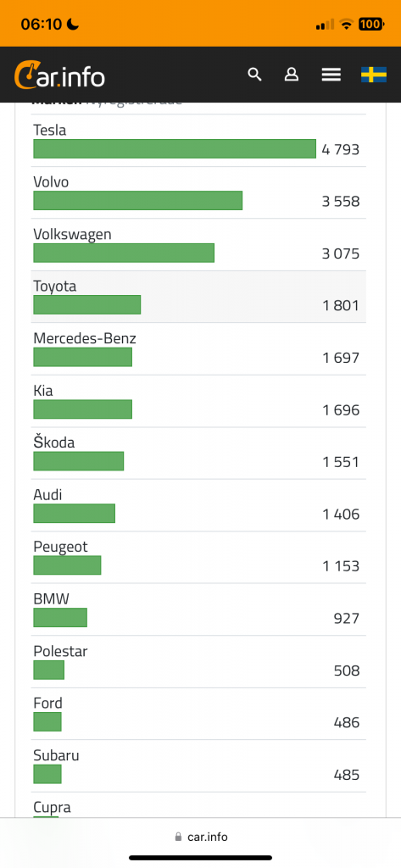Open the user account profile icon
Image resolution: width=401 pixels, height=868 pixels.
click(x=292, y=75)
